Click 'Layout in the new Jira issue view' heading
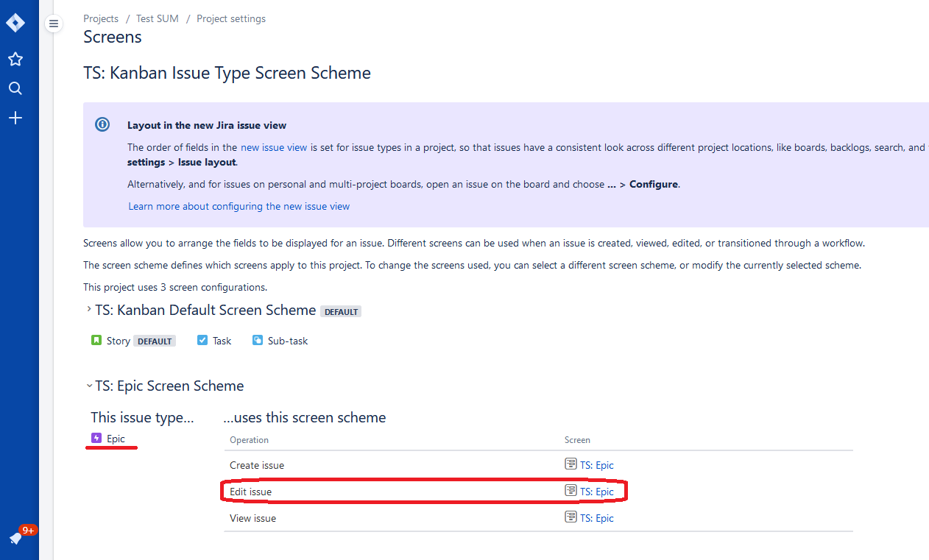Screen dimensions: 929x560 click(x=207, y=125)
